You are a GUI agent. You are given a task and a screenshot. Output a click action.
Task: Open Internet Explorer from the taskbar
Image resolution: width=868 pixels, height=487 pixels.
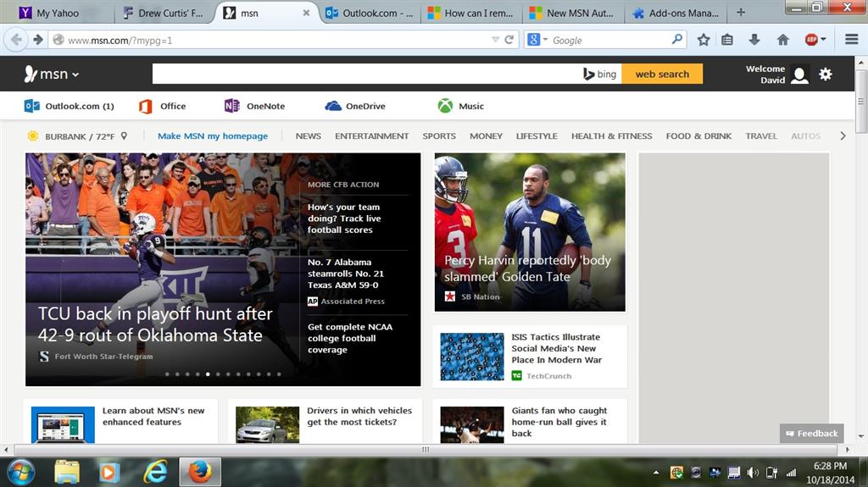click(156, 472)
